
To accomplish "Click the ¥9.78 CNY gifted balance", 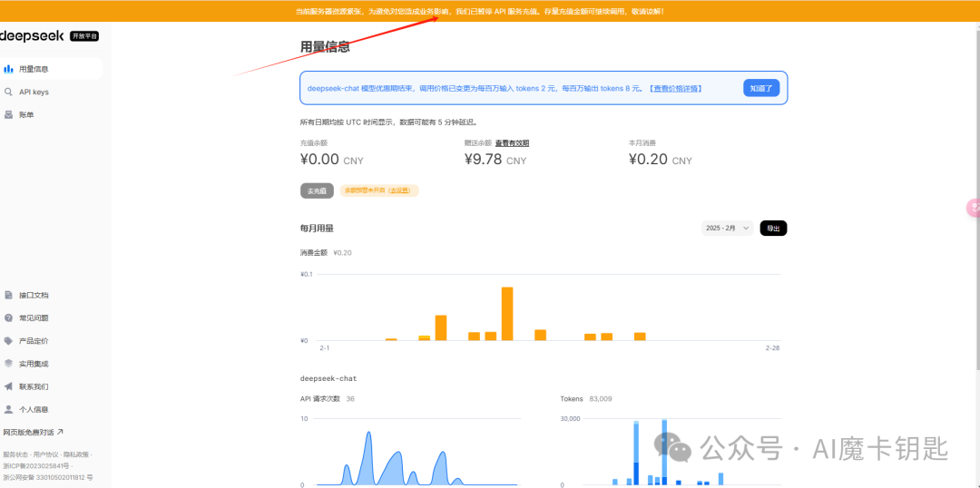I will tap(495, 160).
